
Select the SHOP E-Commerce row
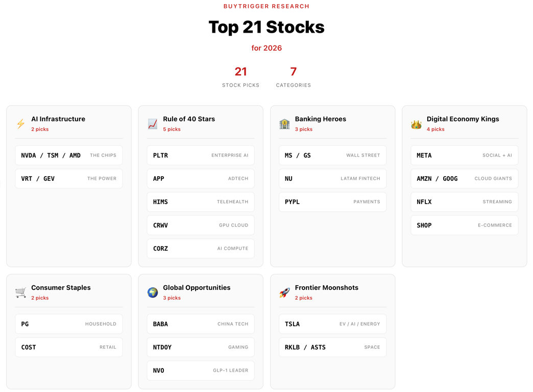465,225
